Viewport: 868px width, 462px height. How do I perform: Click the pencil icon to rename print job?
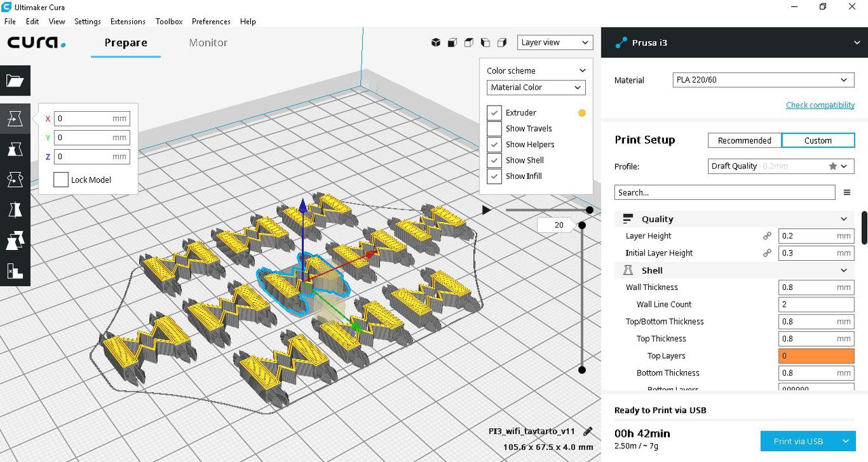click(x=588, y=432)
